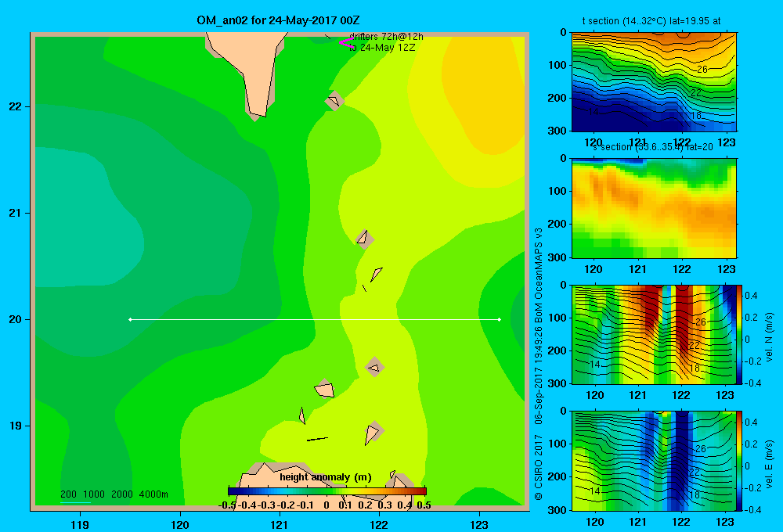
Task: Click the island near 19.5N, 122E
Action: (x=374, y=367)
